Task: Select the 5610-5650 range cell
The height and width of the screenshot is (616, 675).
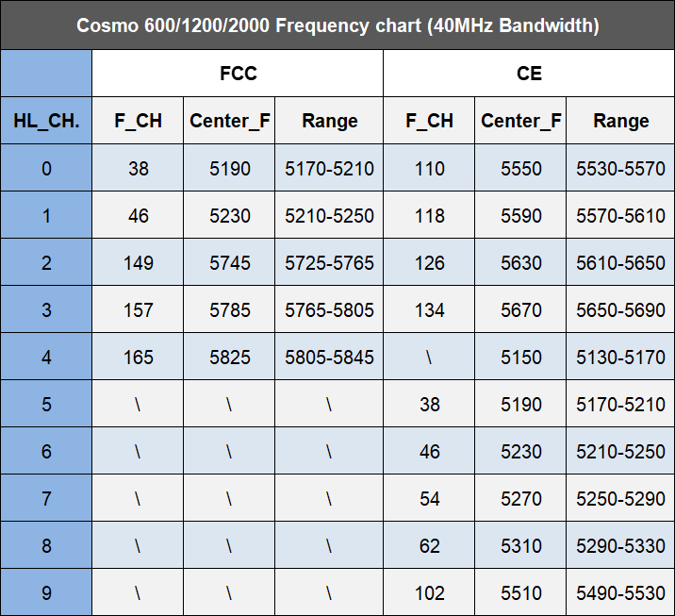Action: tap(620, 262)
